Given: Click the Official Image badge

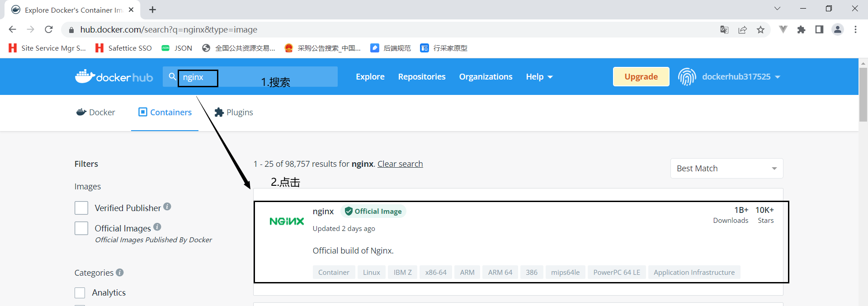Looking at the screenshot, I should point(373,211).
